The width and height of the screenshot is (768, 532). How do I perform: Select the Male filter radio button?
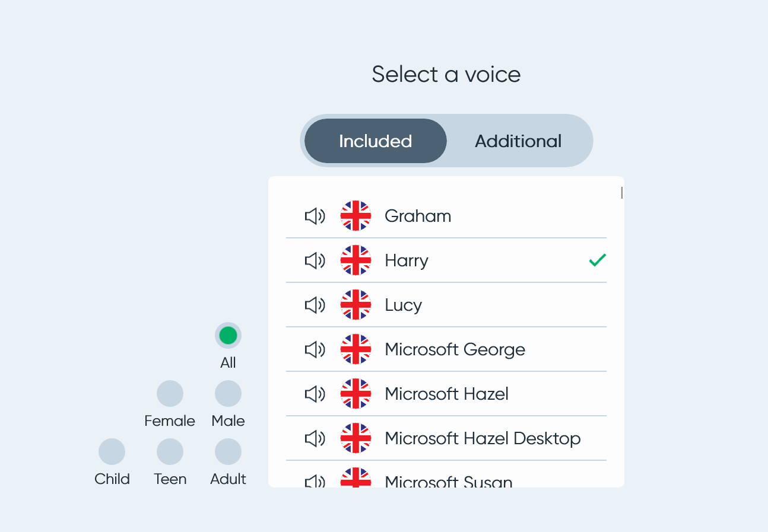point(228,394)
